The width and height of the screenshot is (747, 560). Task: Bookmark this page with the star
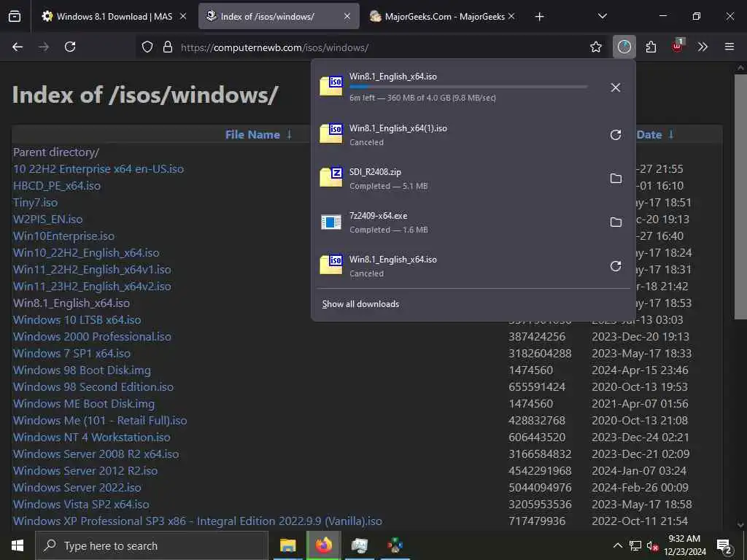[x=596, y=47]
